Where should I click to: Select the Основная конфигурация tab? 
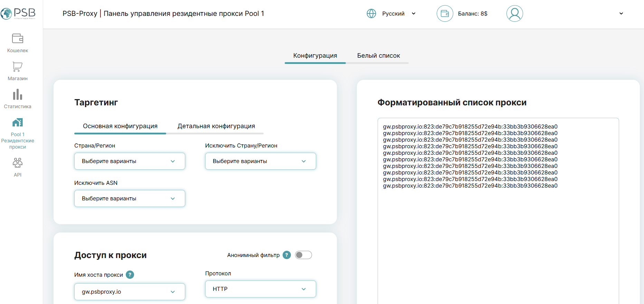click(x=120, y=126)
